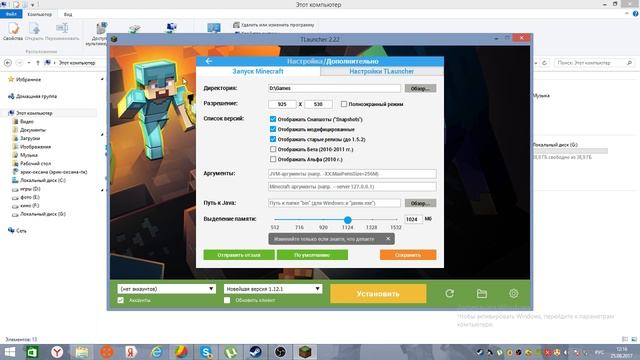Screen dimensions: 640x360
Task: Open the quick access toolbar dropdown arrow
Action: (33, 5)
